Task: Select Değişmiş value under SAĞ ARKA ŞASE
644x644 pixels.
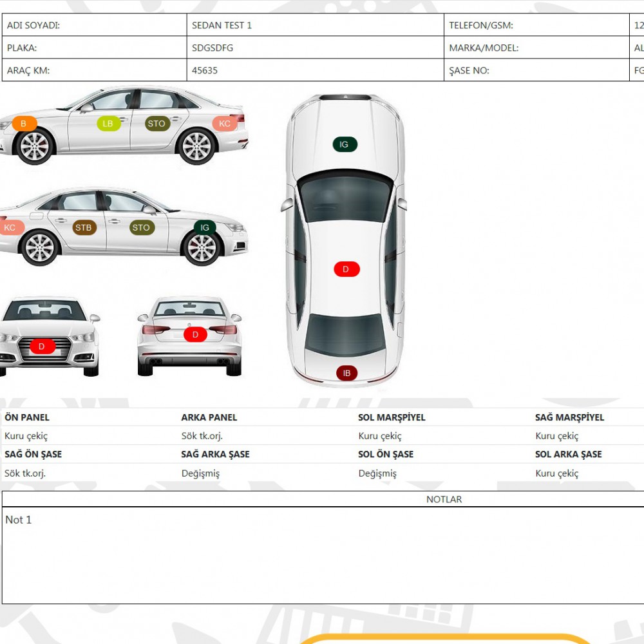Action: pyautogui.click(x=200, y=473)
